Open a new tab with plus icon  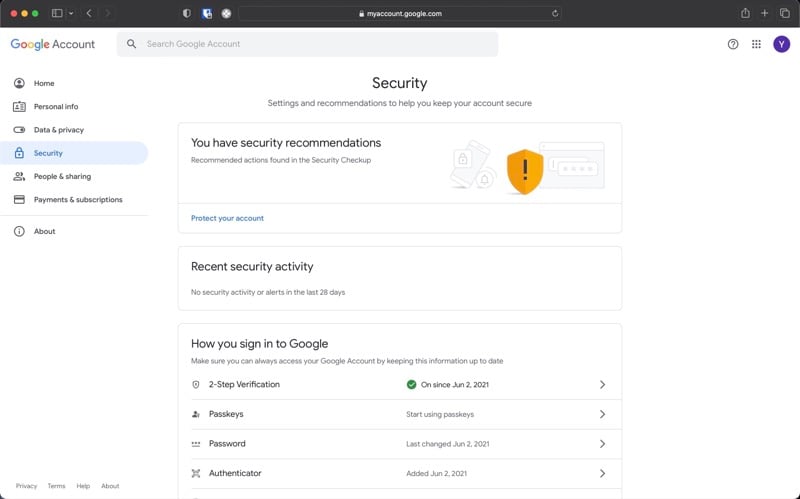(764, 13)
